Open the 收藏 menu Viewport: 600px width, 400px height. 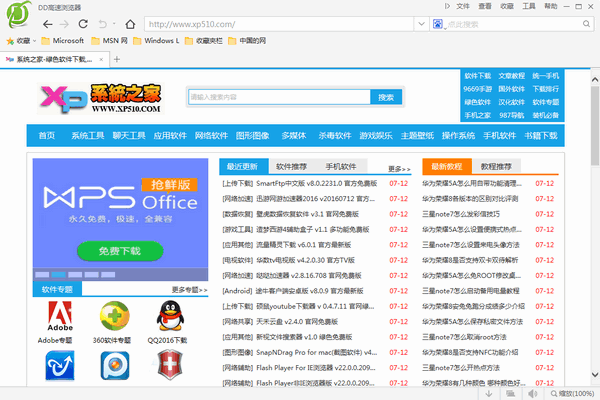[507, 6]
